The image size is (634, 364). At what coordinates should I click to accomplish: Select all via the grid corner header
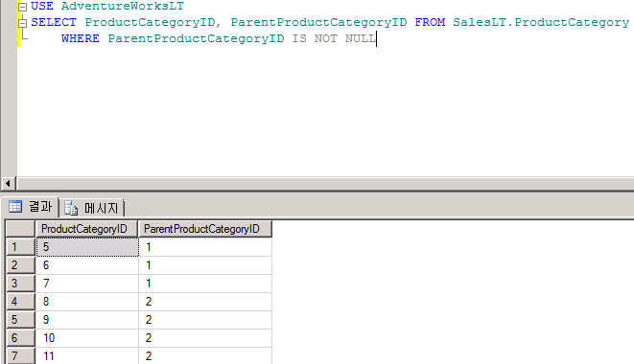pos(20,229)
